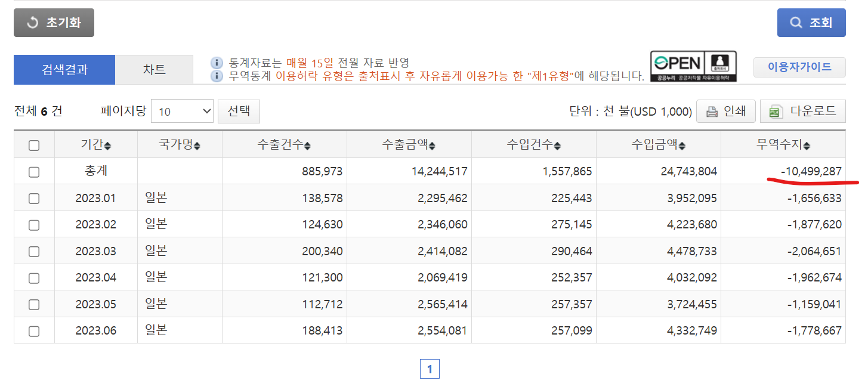
Task: Sort by 수출금액 using header arrows
Action: [x=432, y=146]
